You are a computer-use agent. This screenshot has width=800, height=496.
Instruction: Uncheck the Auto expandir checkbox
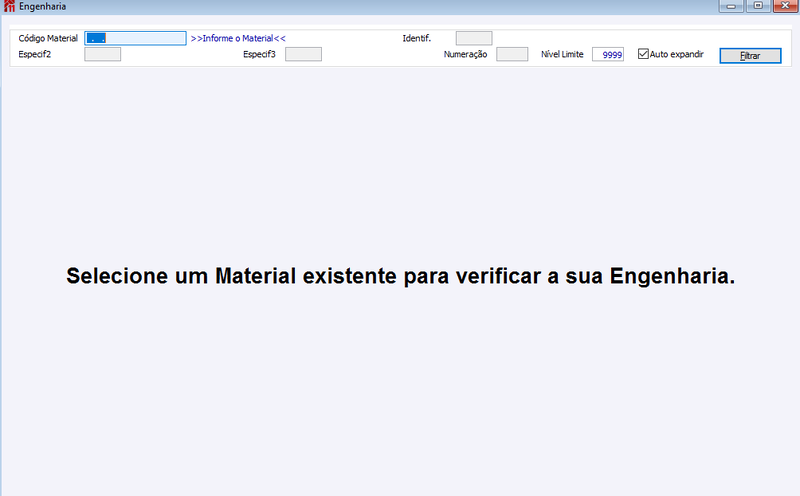coord(643,54)
